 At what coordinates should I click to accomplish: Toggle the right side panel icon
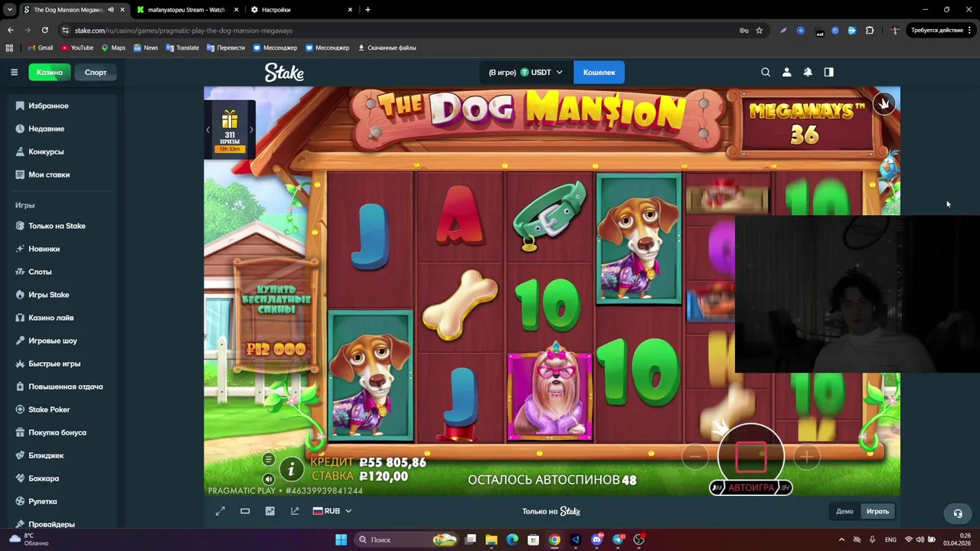pyautogui.click(x=828, y=72)
